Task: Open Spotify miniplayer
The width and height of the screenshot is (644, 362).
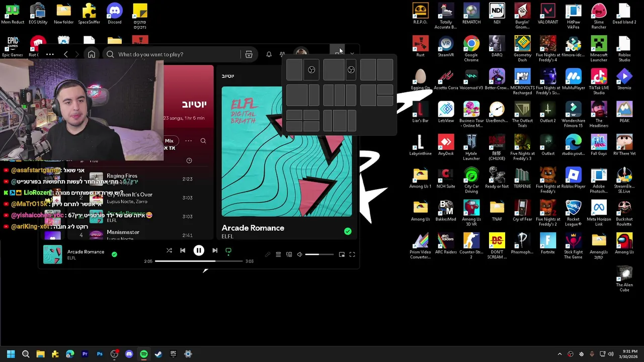Action: 342,254
